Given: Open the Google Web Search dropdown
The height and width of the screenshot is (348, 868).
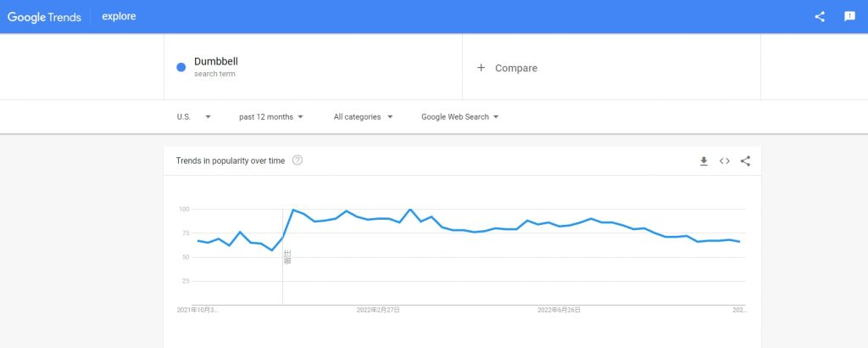Looking at the screenshot, I should pos(459,117).
